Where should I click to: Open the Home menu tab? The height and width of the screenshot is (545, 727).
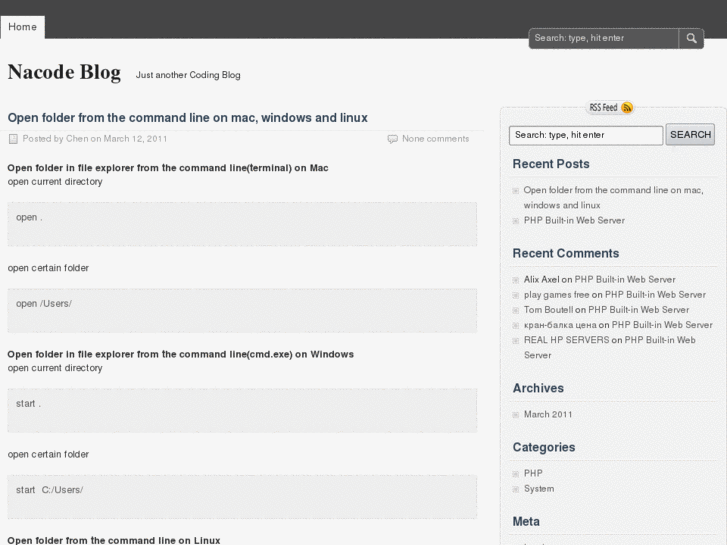pos(22,27)
